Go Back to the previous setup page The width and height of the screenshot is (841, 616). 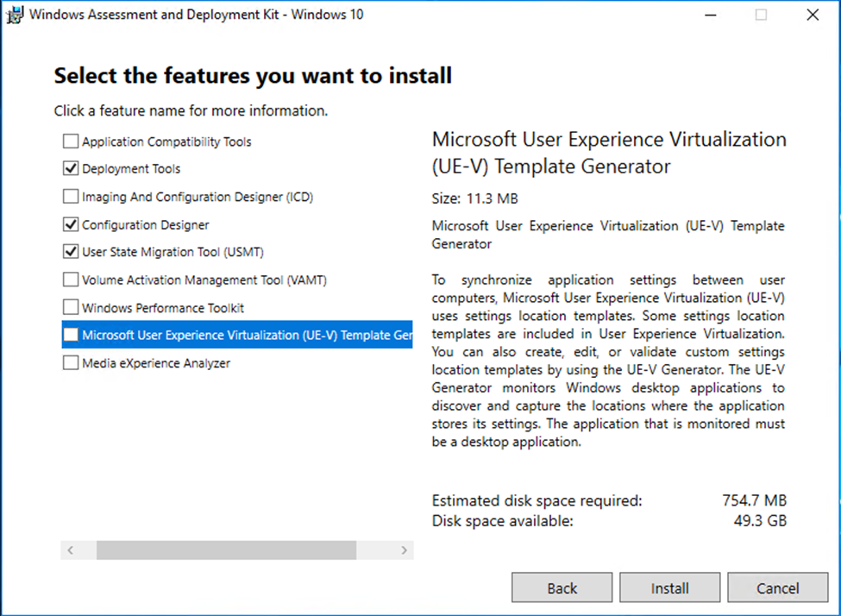(x=562, y=588)
